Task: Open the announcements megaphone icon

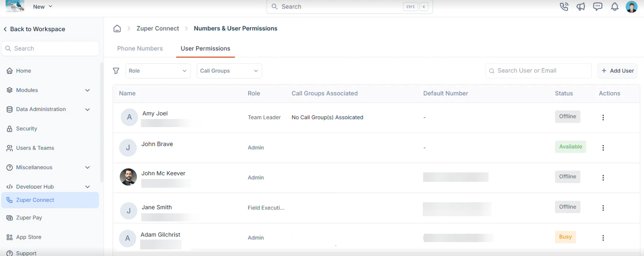Action: (x=581, y=7)
